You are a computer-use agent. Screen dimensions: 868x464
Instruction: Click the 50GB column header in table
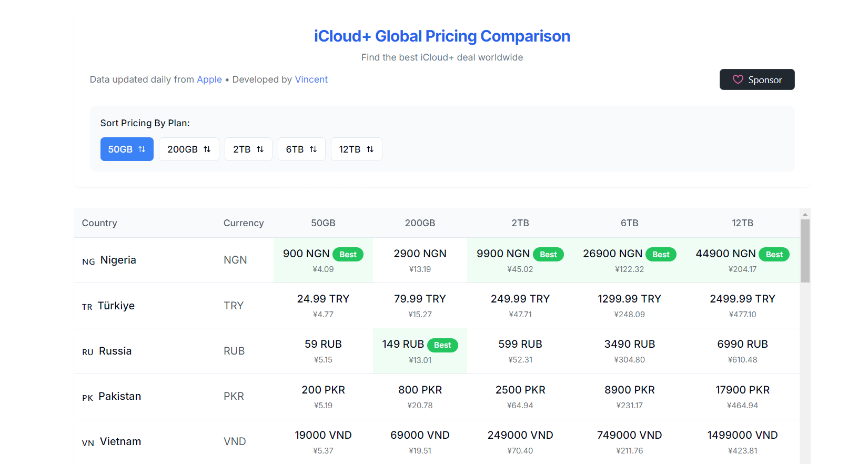tap(323, 223)
